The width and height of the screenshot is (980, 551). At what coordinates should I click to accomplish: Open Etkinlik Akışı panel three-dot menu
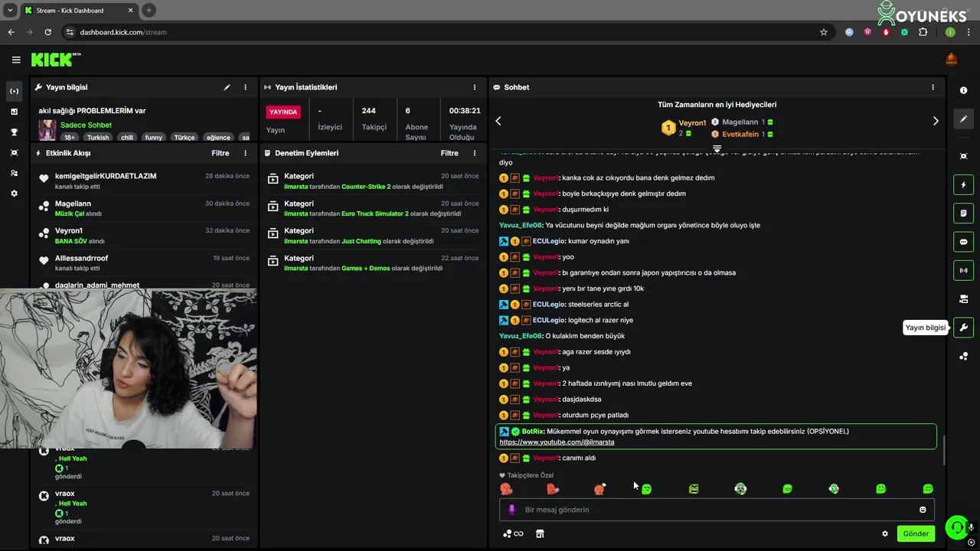pos(245,153)
